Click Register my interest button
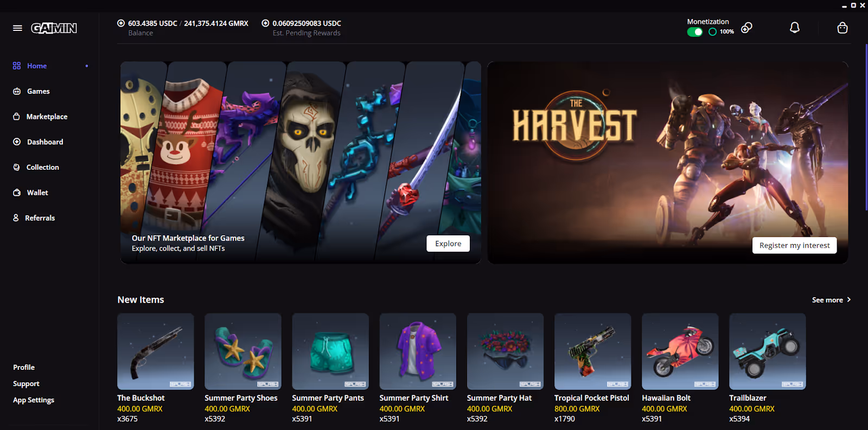The height and width of the screenshot is (430, 868). (794, 245)
